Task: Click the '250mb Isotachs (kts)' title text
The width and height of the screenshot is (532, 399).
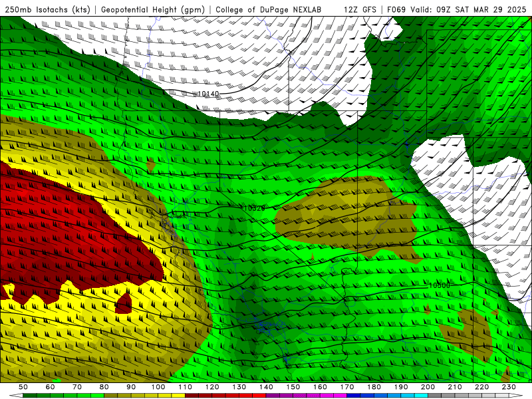Action: pos(47,9)
